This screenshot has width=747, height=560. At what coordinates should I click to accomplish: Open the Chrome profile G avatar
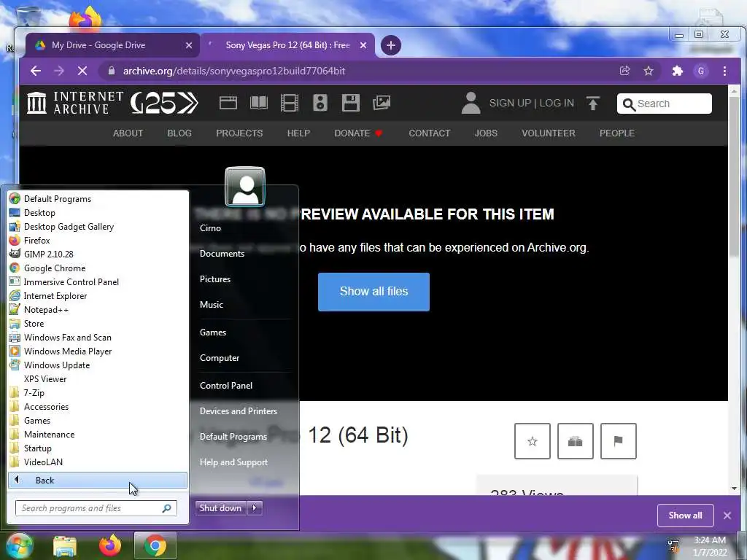tap(701, 71)
